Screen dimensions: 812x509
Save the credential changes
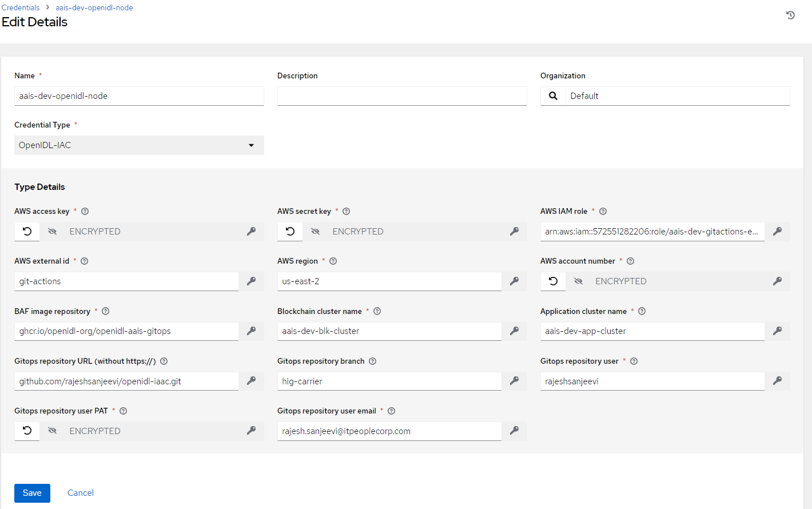(32, 493)
